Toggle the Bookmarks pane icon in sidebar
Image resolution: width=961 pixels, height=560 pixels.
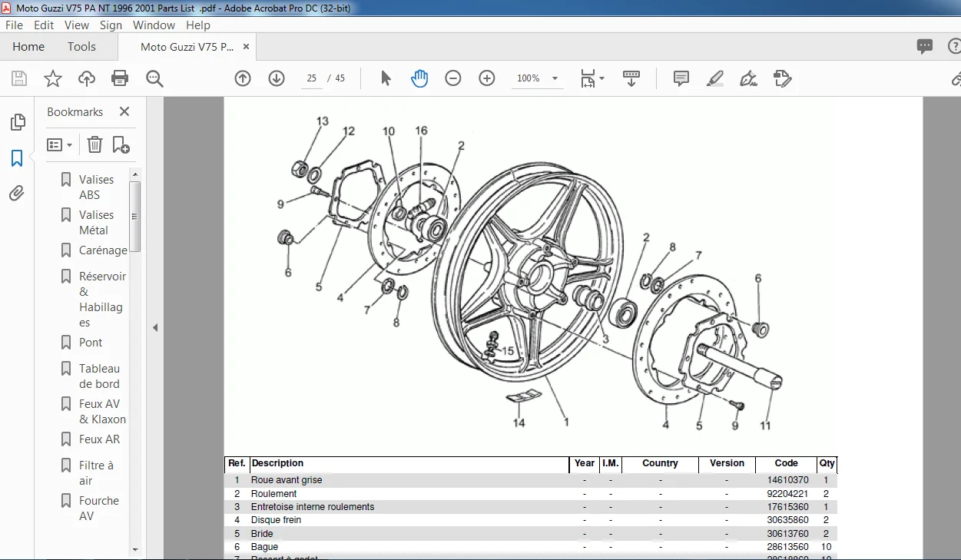(17, 158)
